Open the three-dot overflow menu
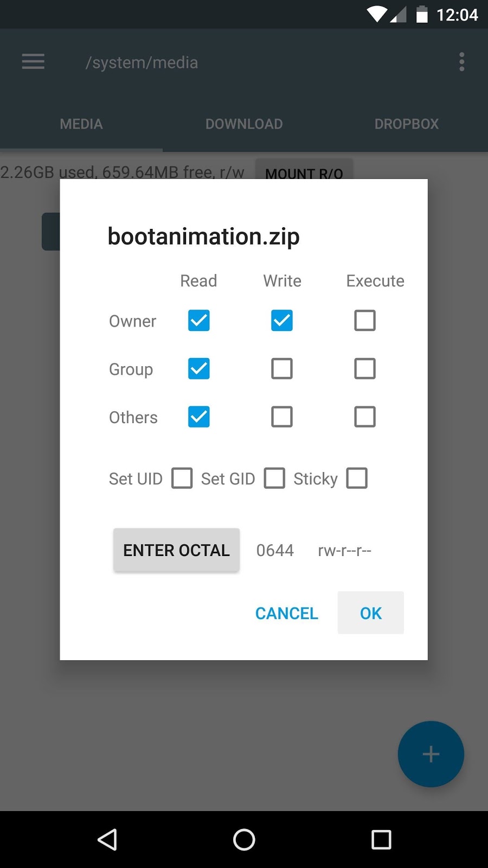 tap(461, 62)
